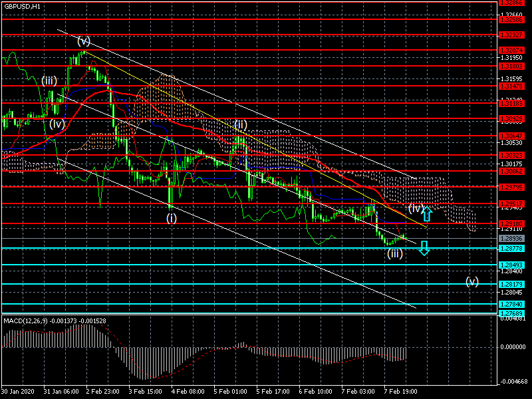Click the 1.30928 red price label
Screen dimensions: 532x399
(511, 119)
